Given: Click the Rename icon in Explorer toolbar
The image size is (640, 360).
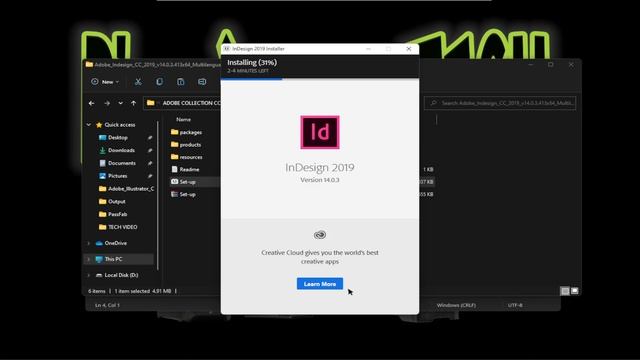Looking at the screenshot, I should click(202, 82).
